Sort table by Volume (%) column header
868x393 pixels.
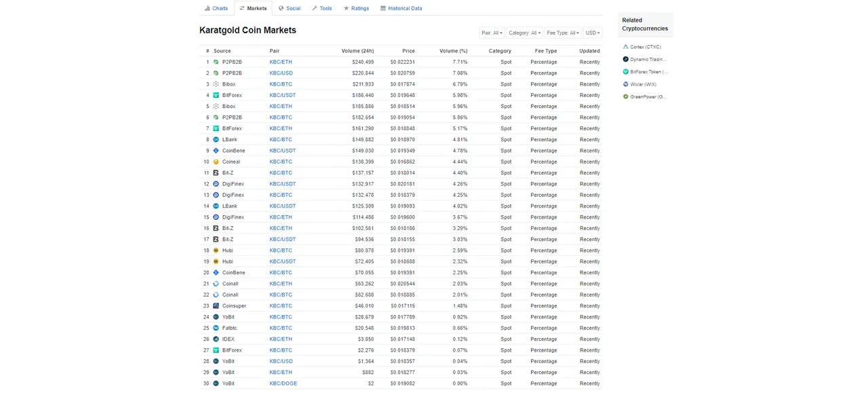click(x=453, y=51)
